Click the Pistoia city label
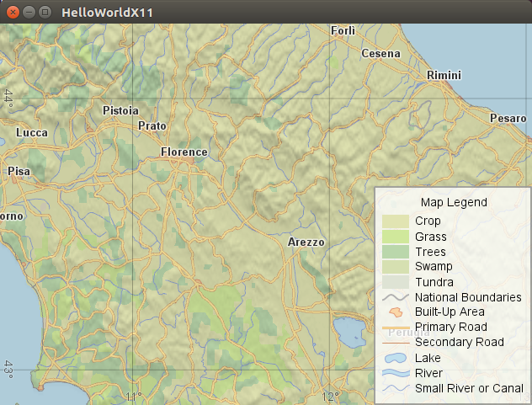Viewport: 532px width, 405px height. tap(120, 111)
